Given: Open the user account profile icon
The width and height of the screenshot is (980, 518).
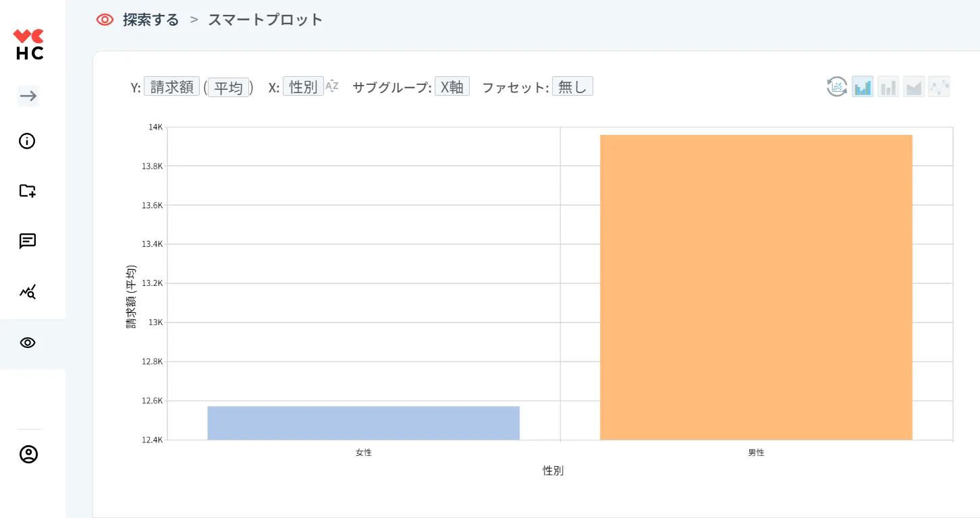Looking at the screenshot, I should pyautogui.click(x=28, y=454).
